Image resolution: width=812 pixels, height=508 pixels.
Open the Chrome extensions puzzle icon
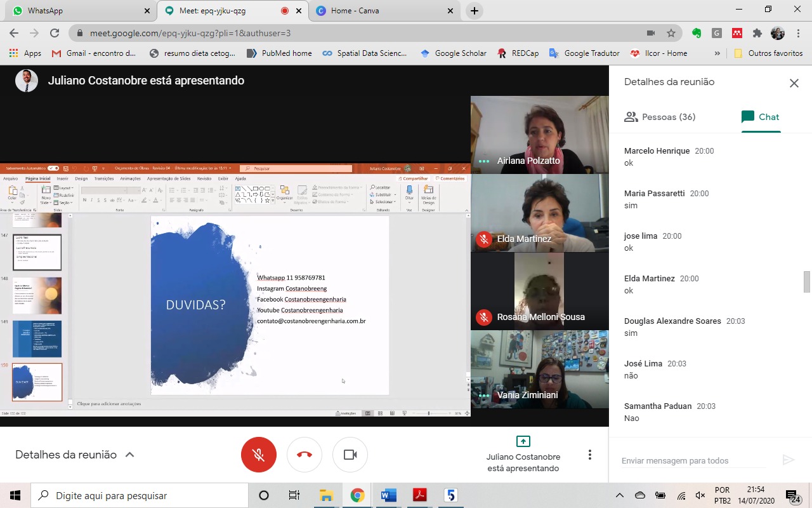[757, 33]
